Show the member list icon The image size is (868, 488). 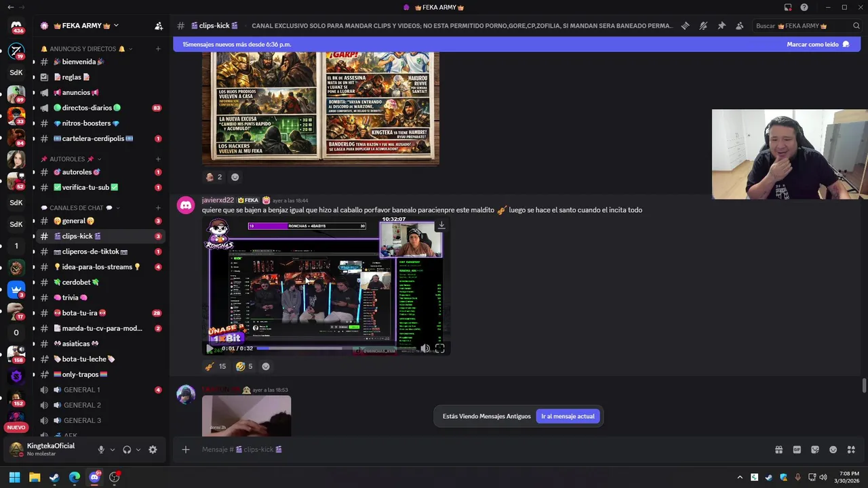739,26
